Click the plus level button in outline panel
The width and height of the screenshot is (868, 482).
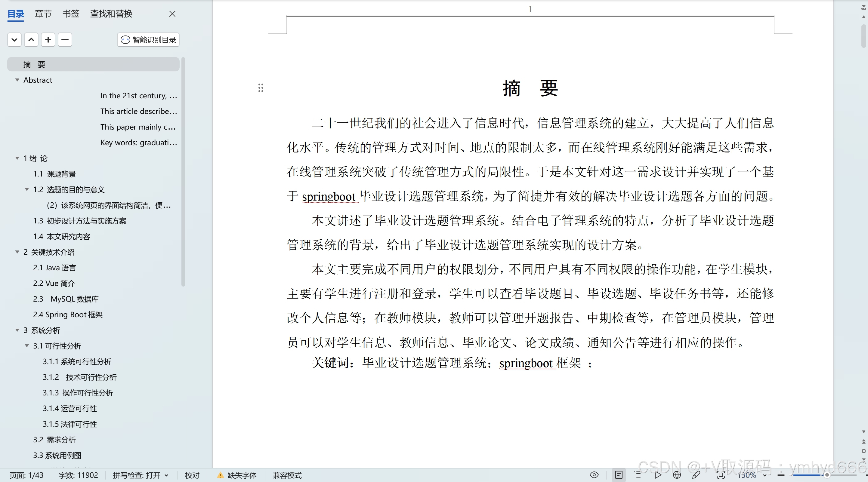coord(48,40)
